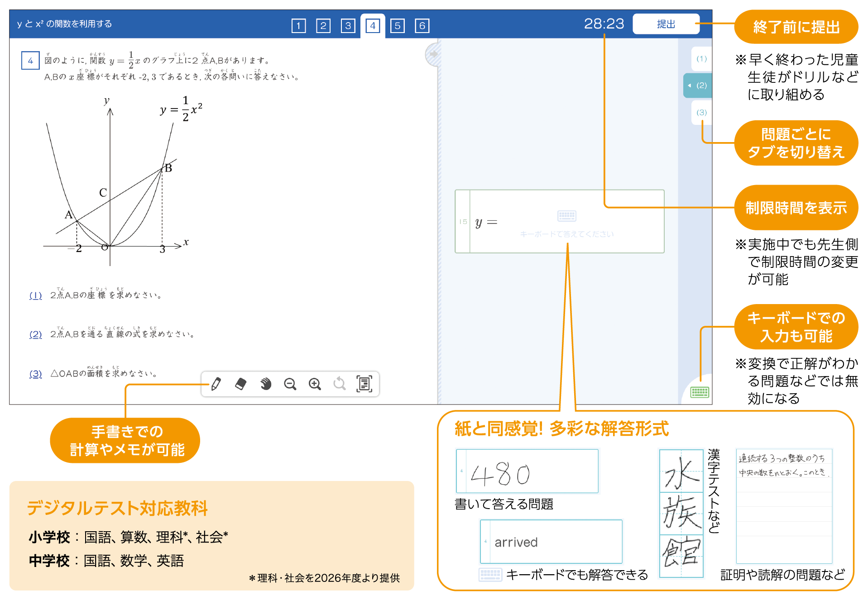Collapse the panel using the arrow handle
This screenshot has height=600, width=868.
coord(433,54)
